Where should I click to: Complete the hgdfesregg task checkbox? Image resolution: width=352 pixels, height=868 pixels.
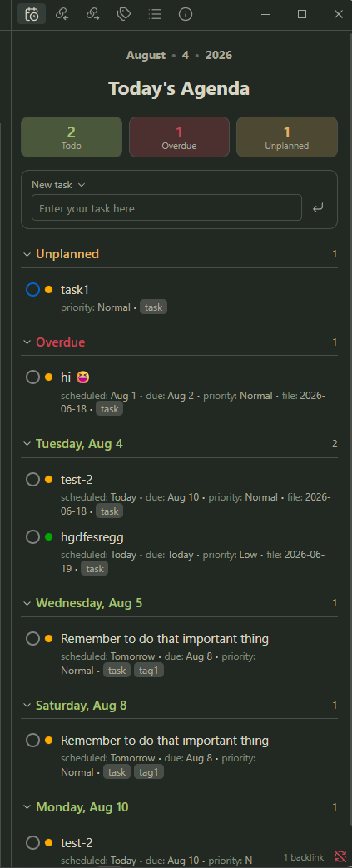coord(32,537)
